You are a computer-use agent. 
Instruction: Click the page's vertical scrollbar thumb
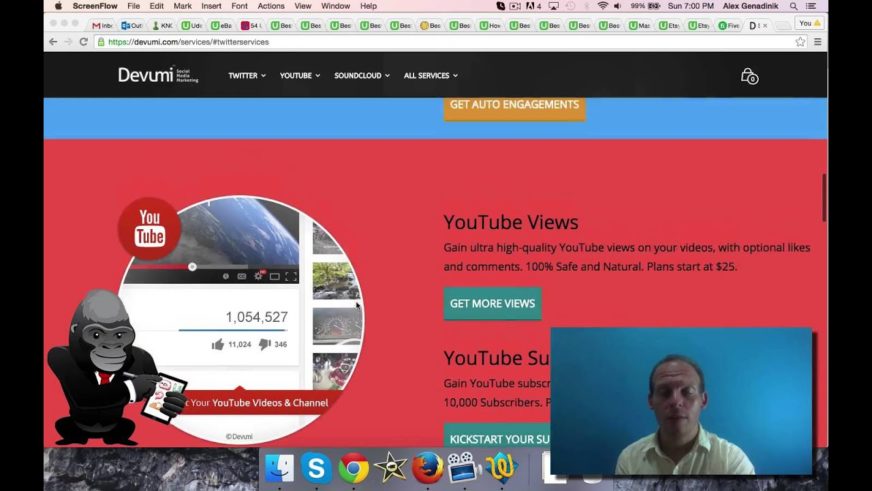(x=824, y=197)
